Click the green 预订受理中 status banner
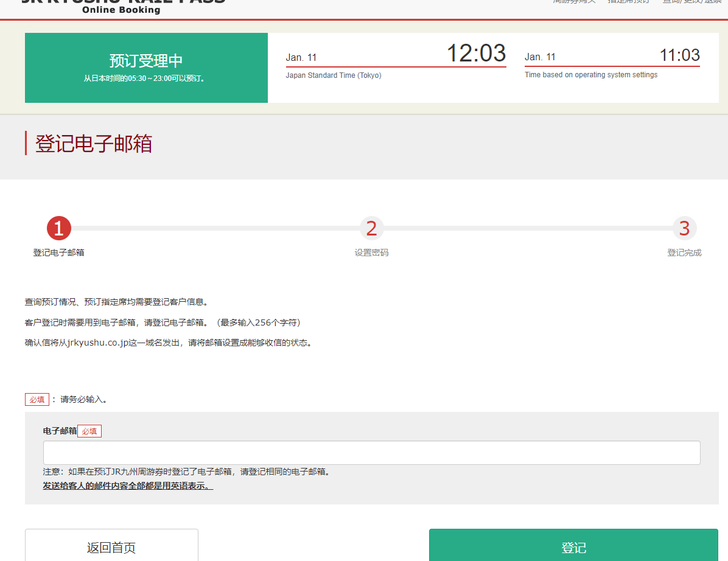This screenshot has width=728, height=561. (x=146, y=68)
